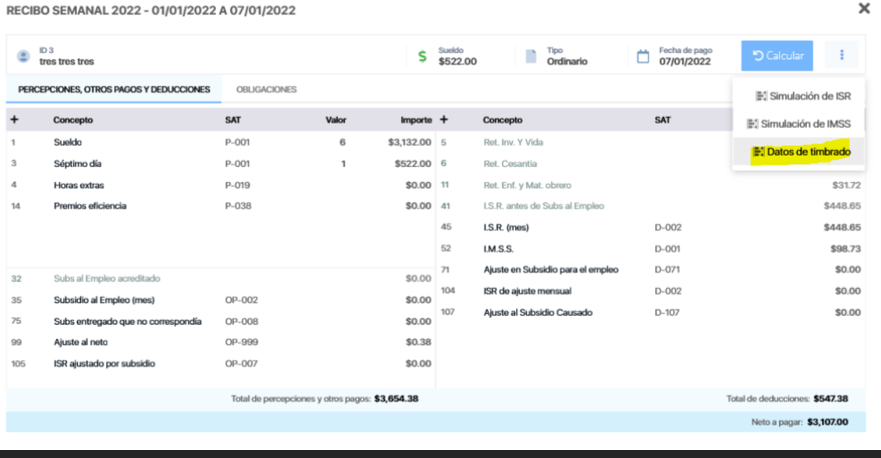Click the icon beside Simulación de ISR

[760, 96]
